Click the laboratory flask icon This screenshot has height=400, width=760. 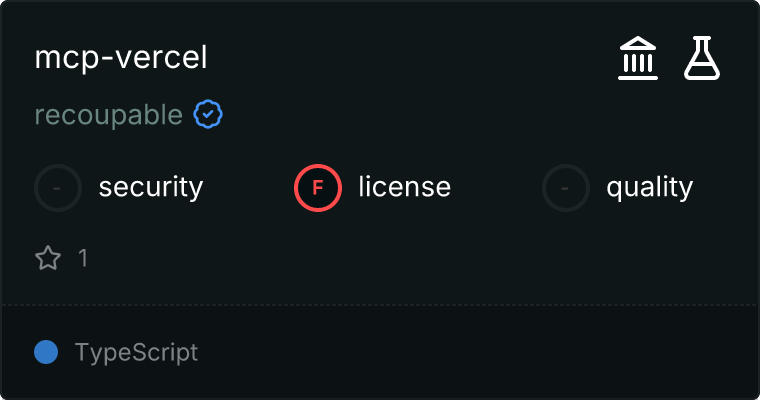(x=702, y=58)
